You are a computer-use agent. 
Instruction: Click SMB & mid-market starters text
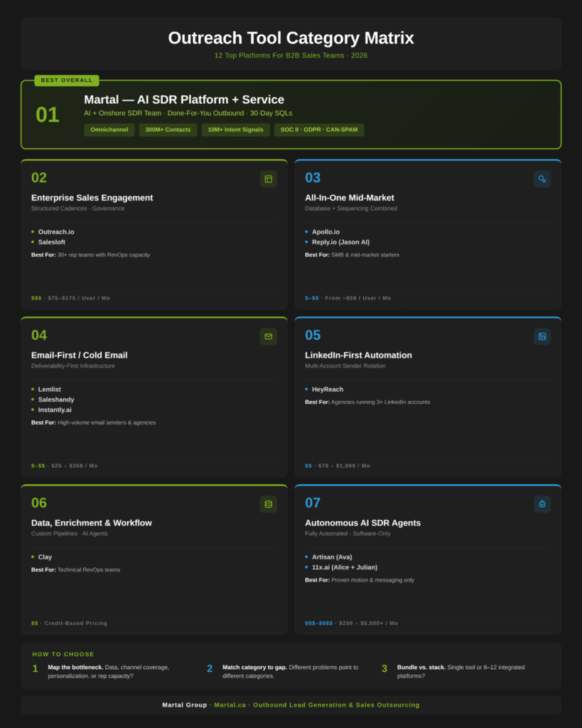point(365,255)
